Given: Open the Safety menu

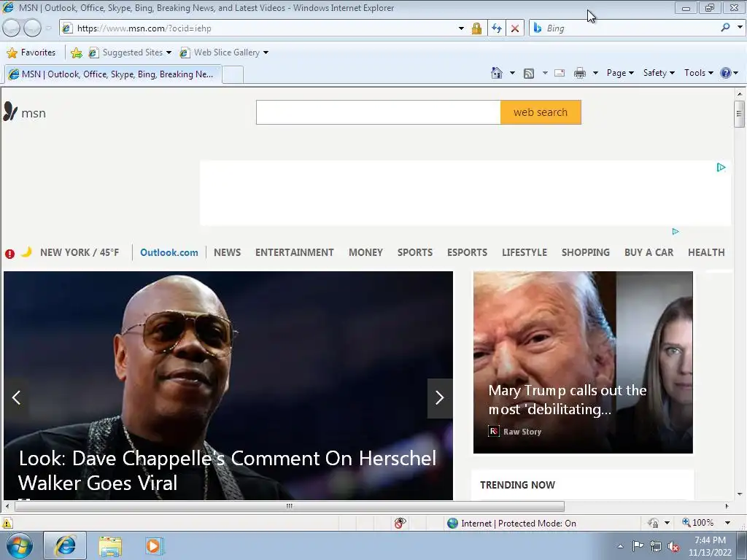Looking at the screenshot, I should tap(659, 73).
